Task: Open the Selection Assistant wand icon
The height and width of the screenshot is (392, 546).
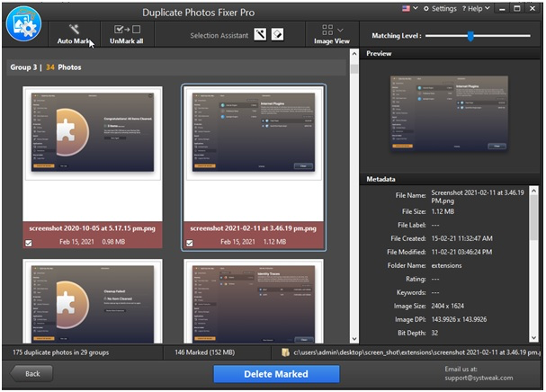Action: [260, 34]
